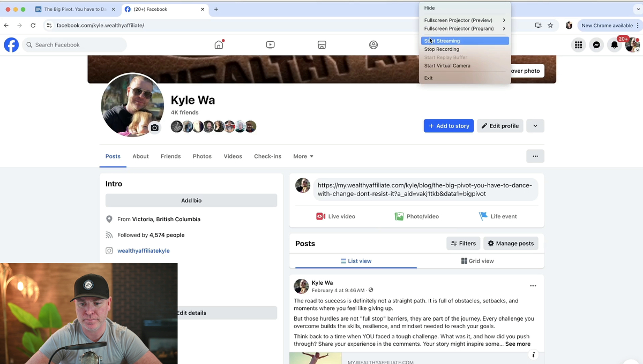Bookmark this page with star icon

(x=550, y=25)
